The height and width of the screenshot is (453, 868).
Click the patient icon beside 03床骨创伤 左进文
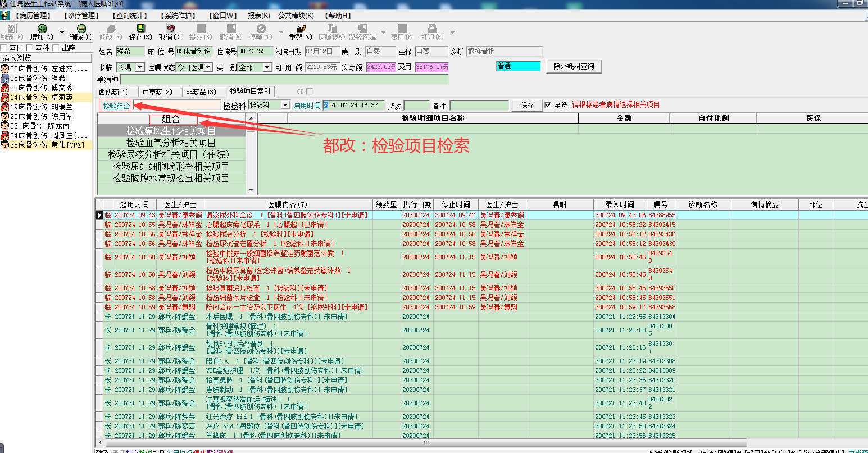pyautogui.click(x=5, y=68)
